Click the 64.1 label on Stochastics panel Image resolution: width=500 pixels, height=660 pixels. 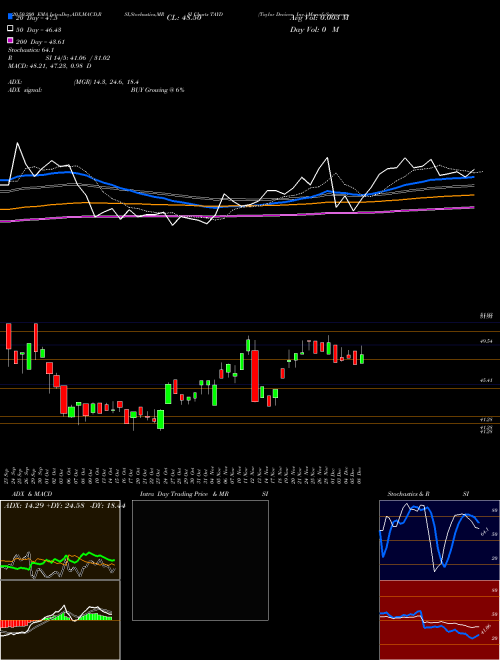[484, 532]
